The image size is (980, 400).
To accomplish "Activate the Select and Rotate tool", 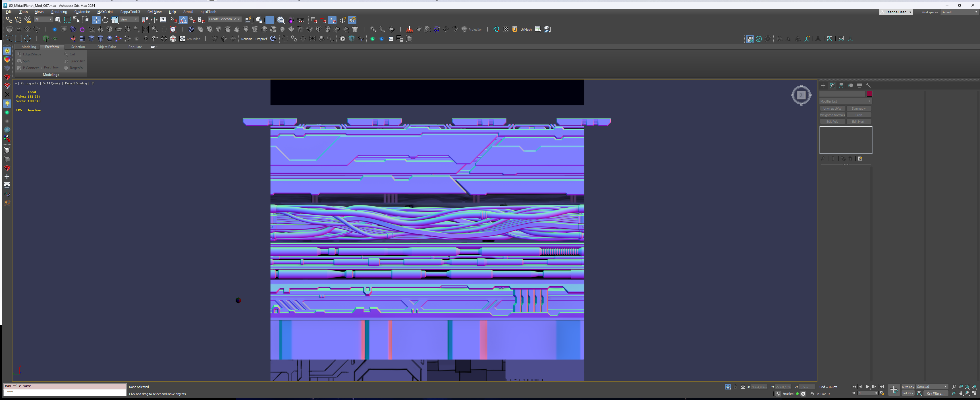I will coord(105,20).
